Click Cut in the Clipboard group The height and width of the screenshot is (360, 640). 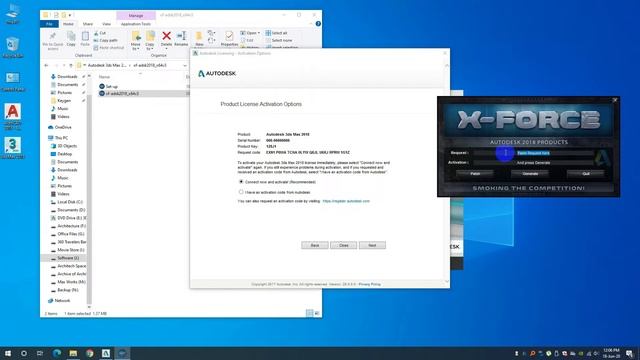click(100, 33)
